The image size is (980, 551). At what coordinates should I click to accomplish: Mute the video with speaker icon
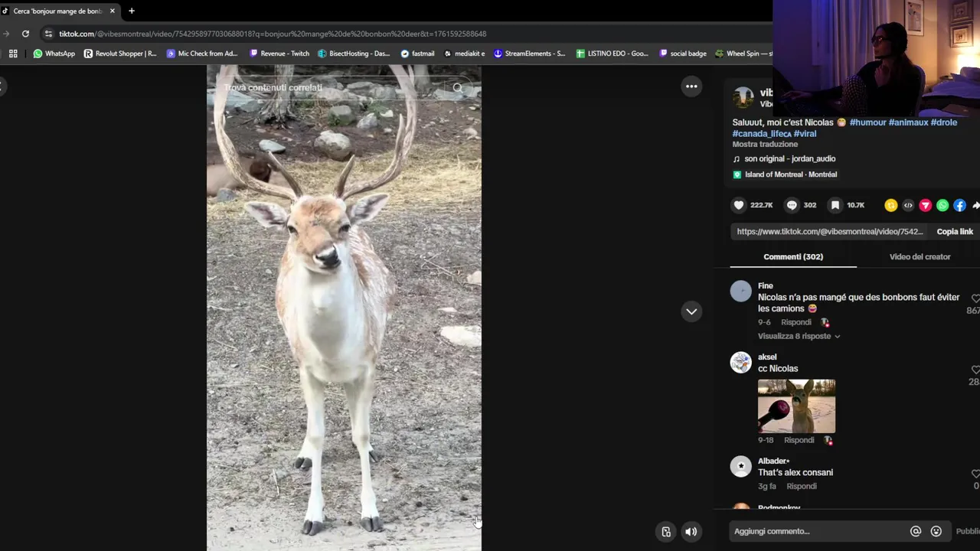(691, 532)
